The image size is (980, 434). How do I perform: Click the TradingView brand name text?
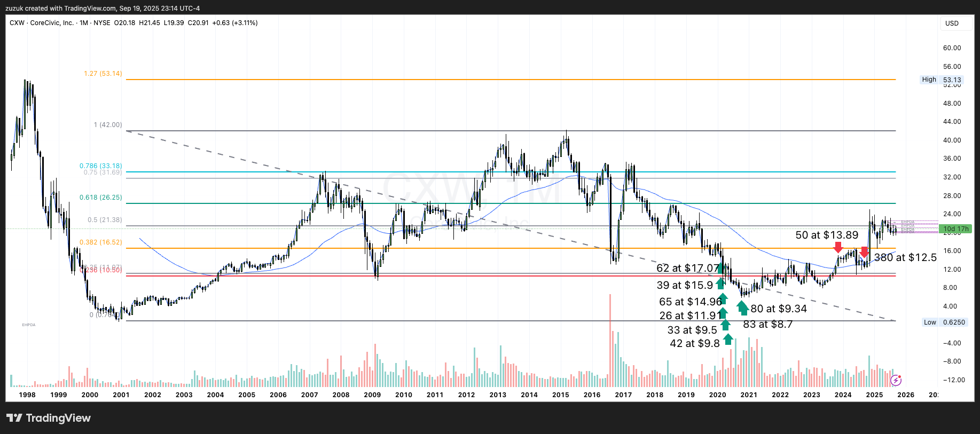pos(58,418)
